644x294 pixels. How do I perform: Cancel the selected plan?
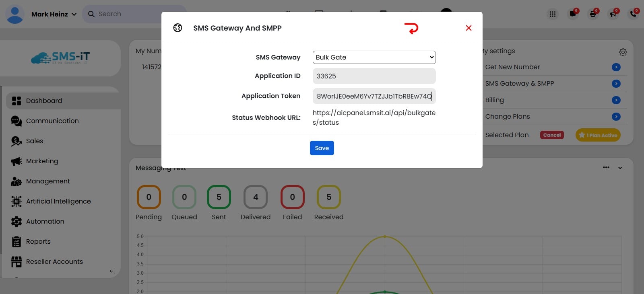click(552, 135)
